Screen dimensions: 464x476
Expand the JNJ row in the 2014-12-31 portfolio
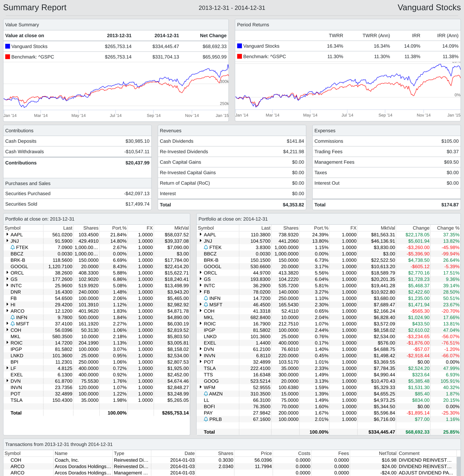201,241
